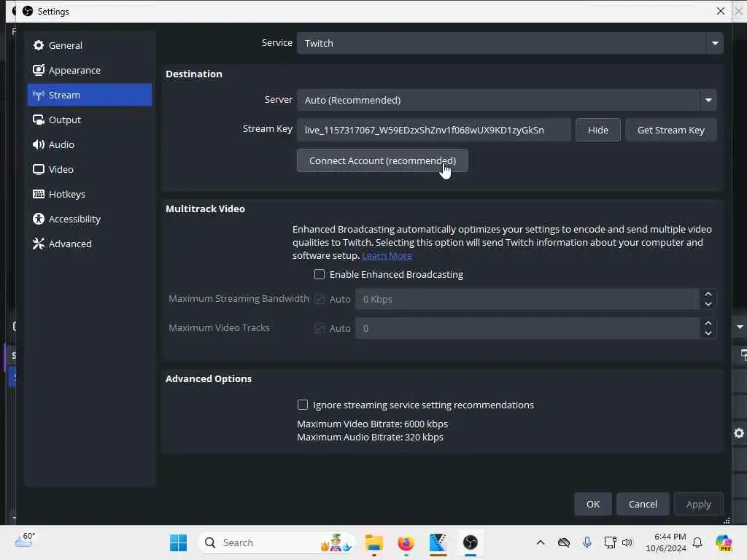Viewport: 747px width, 560px height.
Task: Click the Advanced tools icon in sidebar
Action: pyautogui.click(x=39, y=244)
